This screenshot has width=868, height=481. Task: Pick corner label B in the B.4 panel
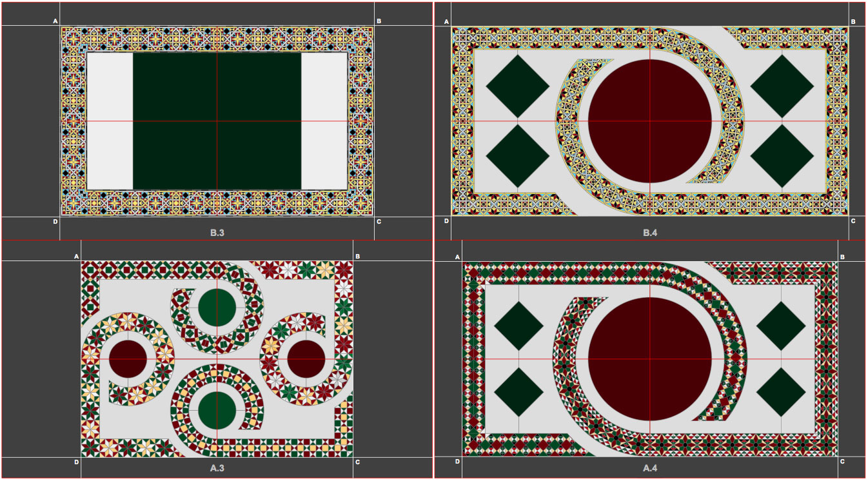pyautogui.click(x=853, y=21)
